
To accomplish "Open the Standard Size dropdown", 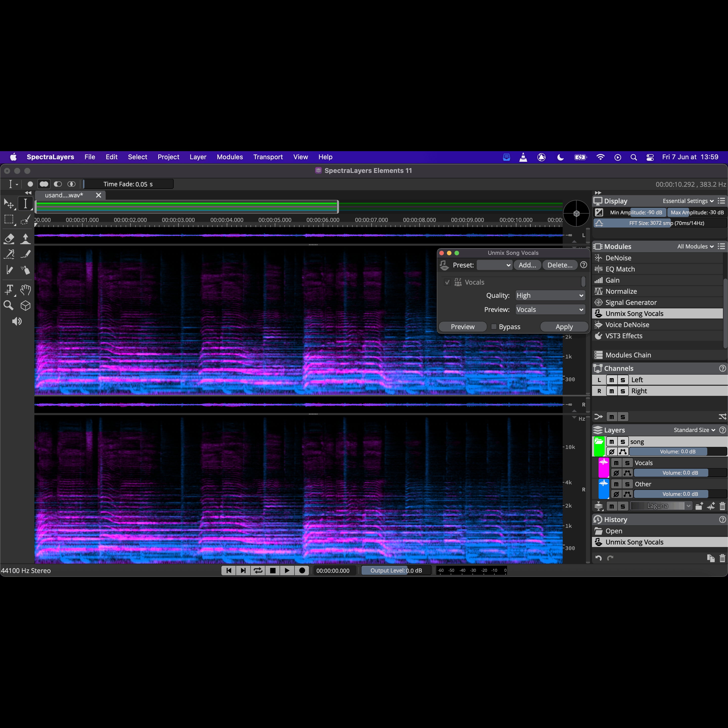I will 694,430.
